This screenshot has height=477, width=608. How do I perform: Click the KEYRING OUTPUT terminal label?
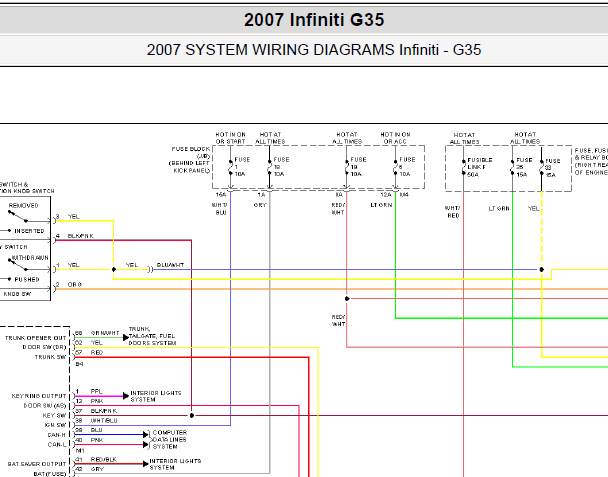tap(39, 396)
